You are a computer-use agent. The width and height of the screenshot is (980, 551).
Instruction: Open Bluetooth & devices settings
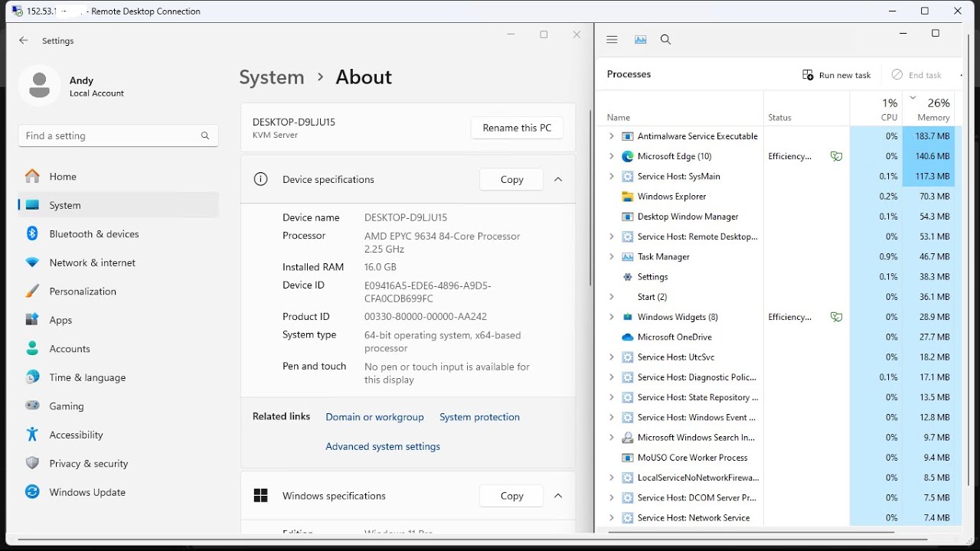pyautogui.click(x=119, y=233)
